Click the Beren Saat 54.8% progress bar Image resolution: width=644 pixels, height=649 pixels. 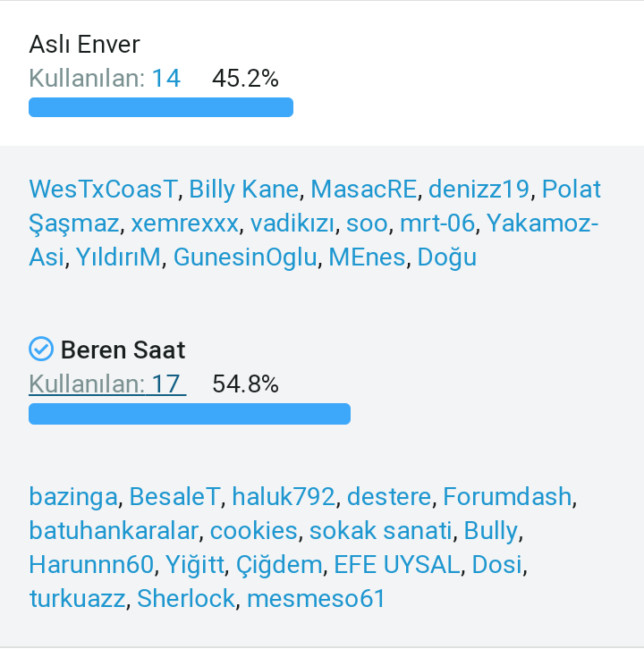click(190, 413)
